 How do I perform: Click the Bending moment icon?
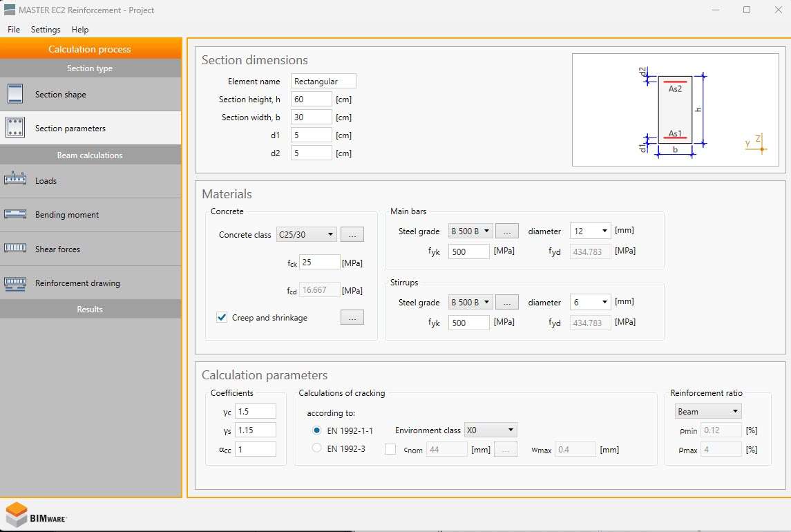coord(15,214)
